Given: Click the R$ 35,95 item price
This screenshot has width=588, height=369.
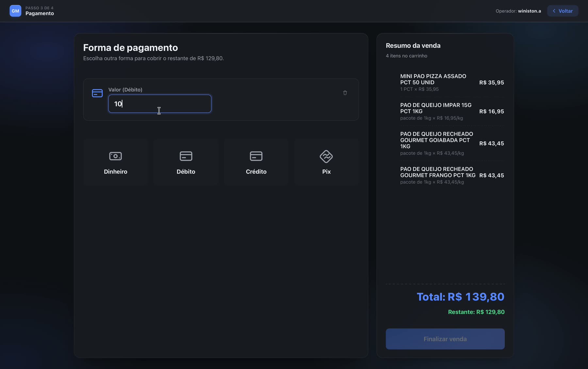Looking at the screenshot, I should tap(491, 82).
